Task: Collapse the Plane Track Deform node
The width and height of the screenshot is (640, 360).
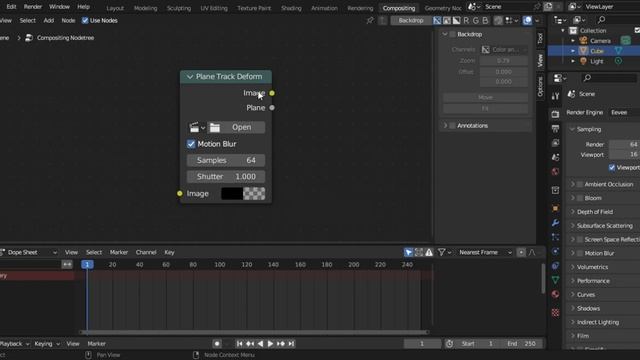Action: click(x=190, y=77)
